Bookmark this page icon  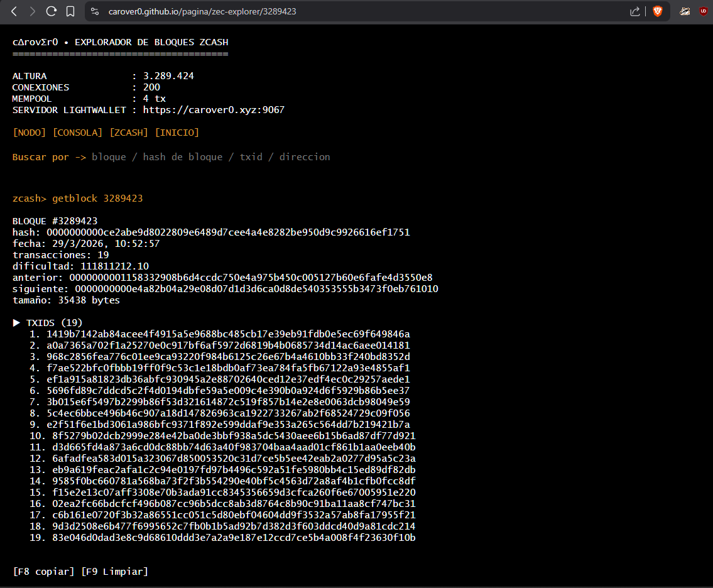coord(70,11)
